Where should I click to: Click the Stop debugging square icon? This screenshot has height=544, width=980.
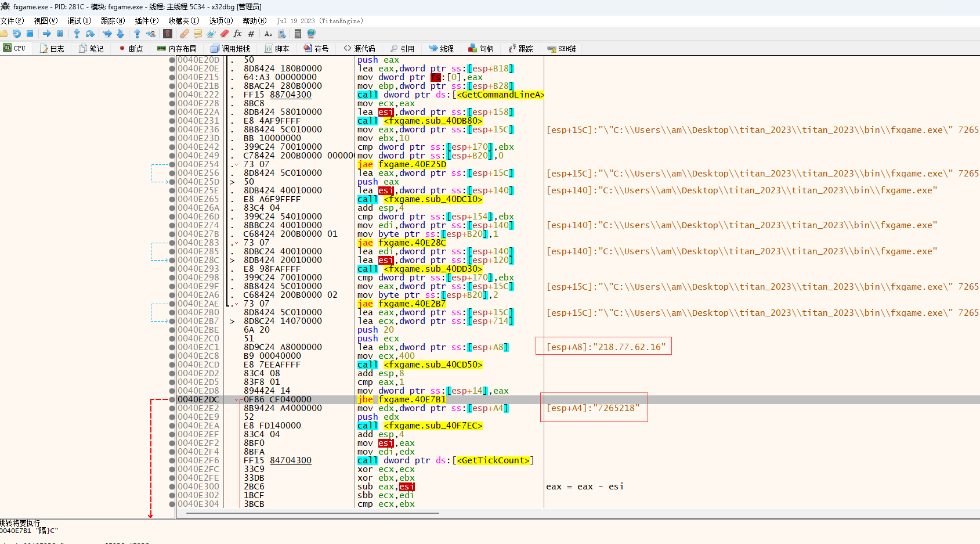(30, 34)
